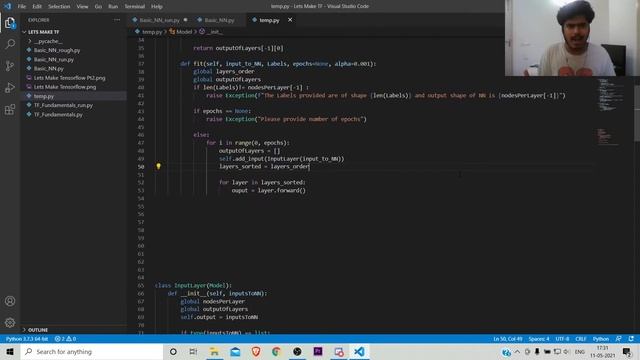Change the CRLF end of line sequence
The image size is (640, 360).
(580, 339)
